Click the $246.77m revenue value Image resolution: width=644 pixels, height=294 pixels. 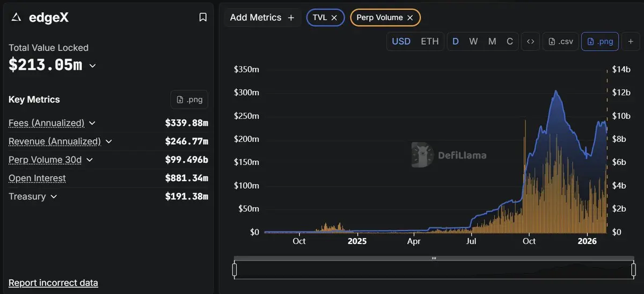[x=186, y=141]
